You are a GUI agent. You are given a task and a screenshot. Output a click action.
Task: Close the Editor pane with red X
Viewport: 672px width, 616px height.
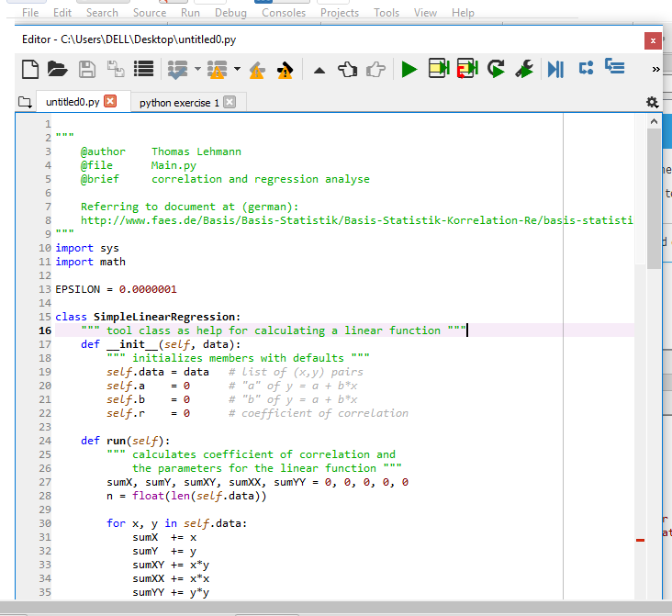point(653,40)
